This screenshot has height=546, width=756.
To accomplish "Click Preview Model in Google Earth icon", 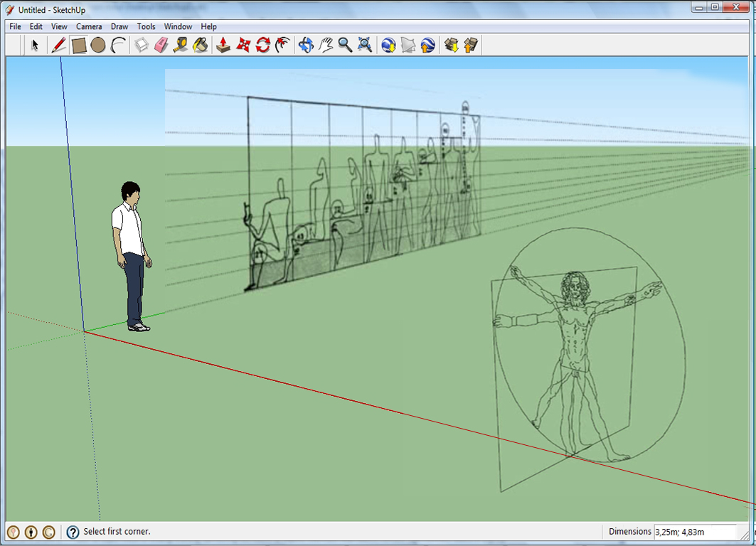I will (427, 45).
